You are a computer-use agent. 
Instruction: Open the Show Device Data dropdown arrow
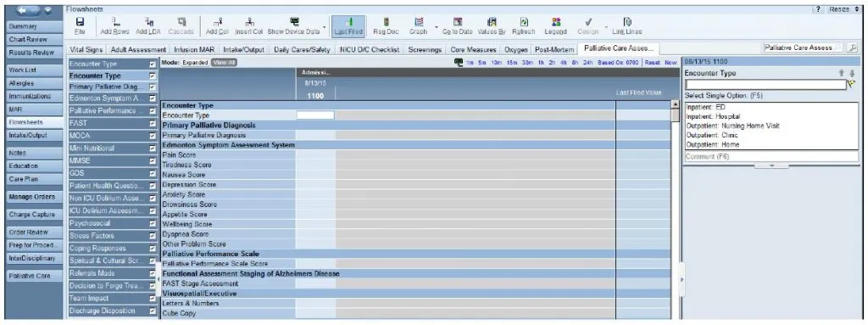324,26
